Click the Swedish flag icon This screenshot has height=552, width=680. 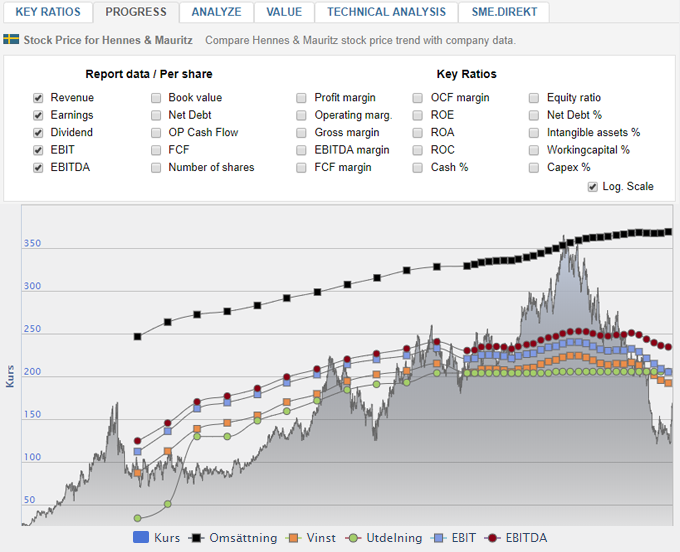11,39
